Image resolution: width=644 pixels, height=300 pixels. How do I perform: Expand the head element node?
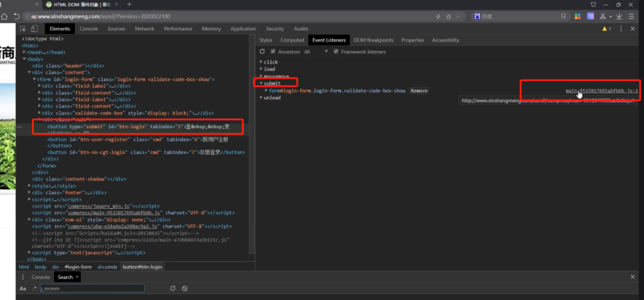click(x=25, y=52)
